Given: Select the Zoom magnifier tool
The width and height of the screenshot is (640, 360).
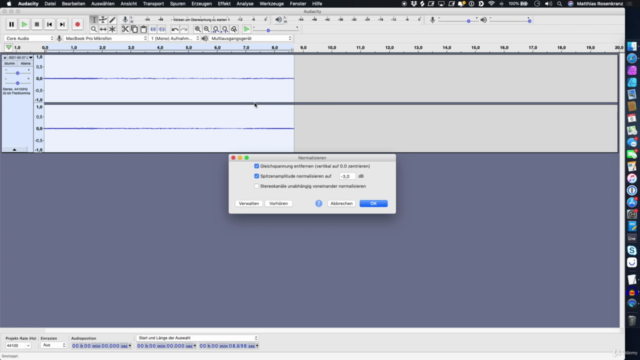Looking at the screenshot, I should tap(93, 29).
